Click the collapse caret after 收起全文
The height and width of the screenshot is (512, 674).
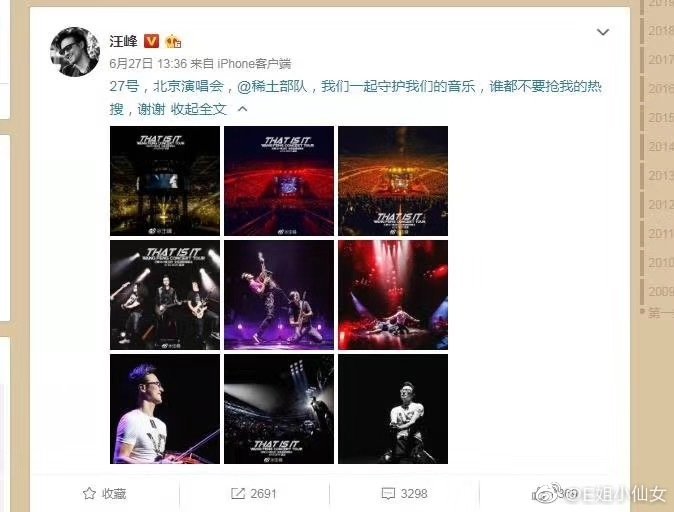click(x=242, y=109)
